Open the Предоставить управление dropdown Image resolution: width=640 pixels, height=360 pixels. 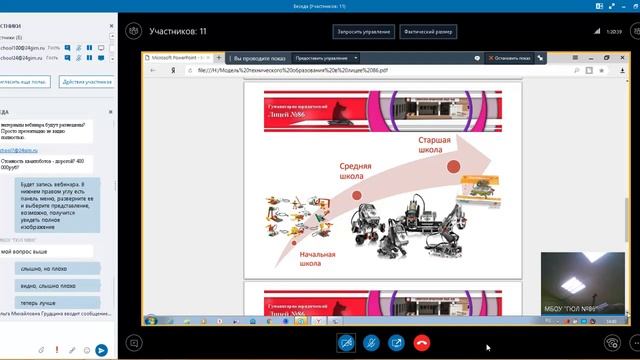[x=326, y=58]
